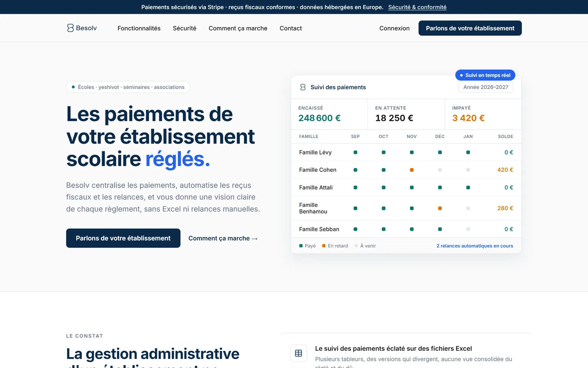
Task: Click the 280 € solde for Famille Benhamou
Action: coord(505,208)
